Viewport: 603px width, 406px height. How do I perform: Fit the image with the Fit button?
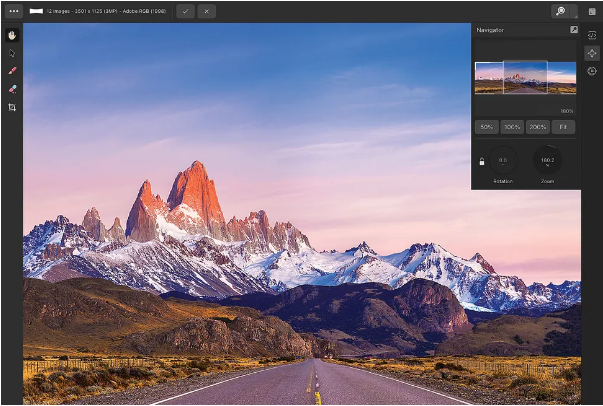pos(563,127)
